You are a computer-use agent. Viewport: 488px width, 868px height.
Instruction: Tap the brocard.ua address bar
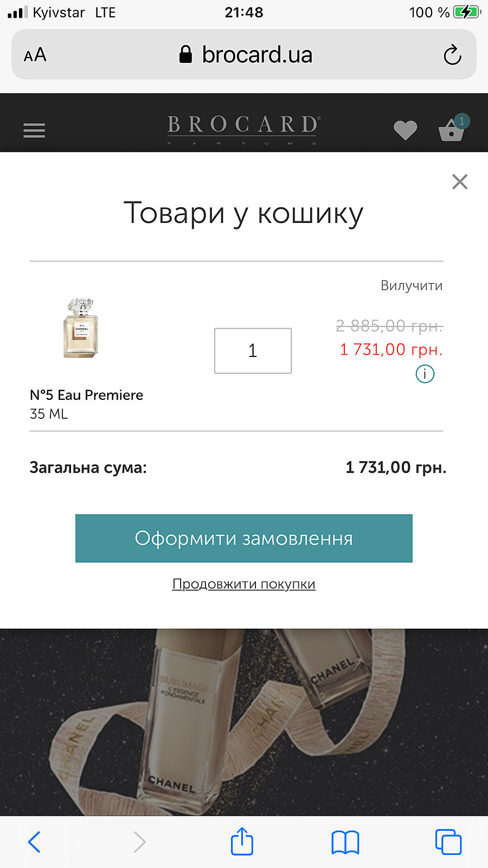[x=245, y=55]
